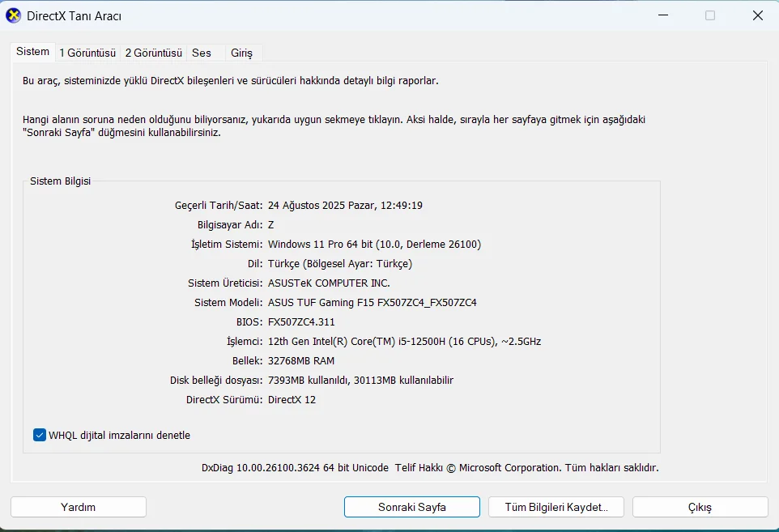Open the 1 Görüntüsü tab
This screenshot has height=532, width=779.
click(x=87, y=53)
